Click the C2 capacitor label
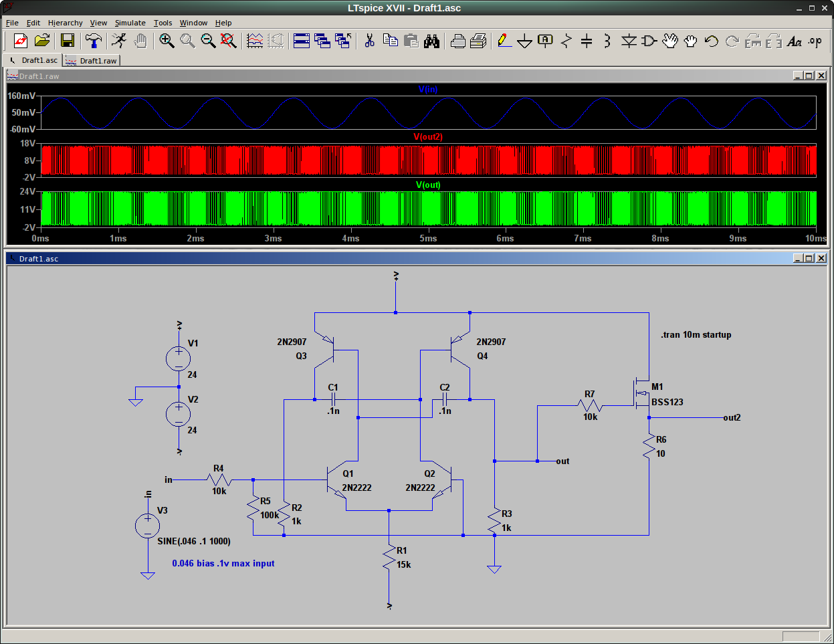834x644 pixels. coord(445,387)
